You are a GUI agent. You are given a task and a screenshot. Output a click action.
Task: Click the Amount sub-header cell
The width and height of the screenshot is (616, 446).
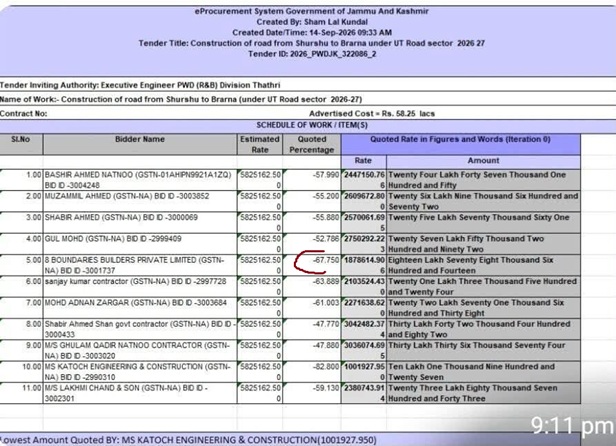point(483,161)
